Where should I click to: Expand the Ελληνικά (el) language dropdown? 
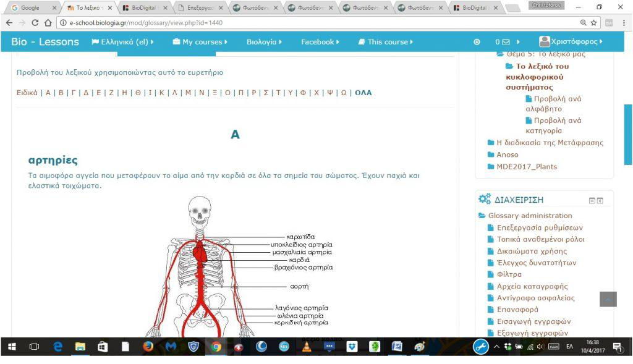click(123, 42)
